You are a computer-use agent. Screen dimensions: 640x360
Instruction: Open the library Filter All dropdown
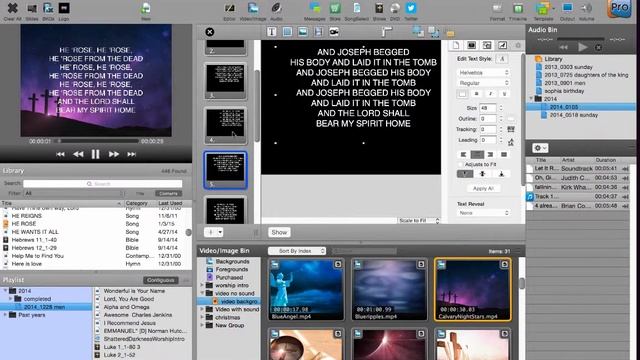click(74, 193)
